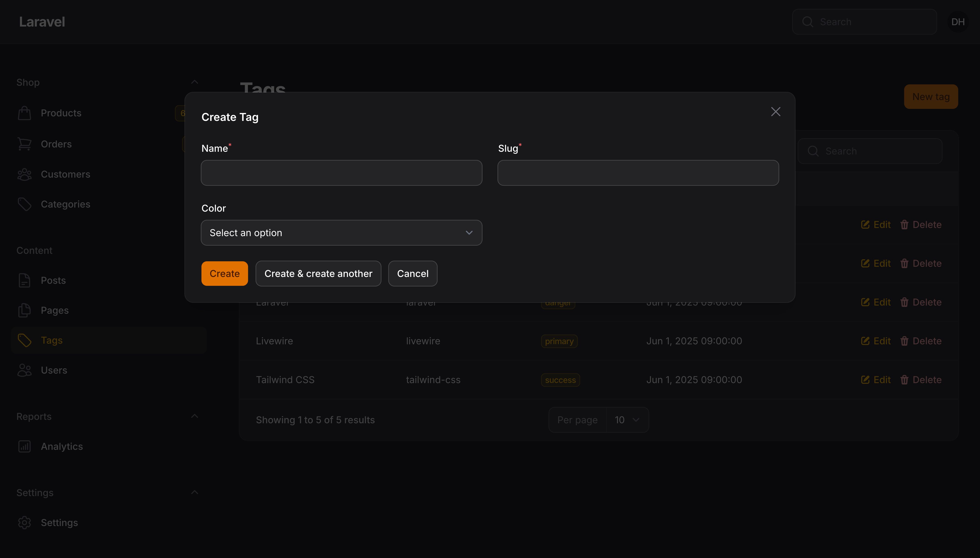
Task: Delete the Tailwind CSS tag row
Action: tap(921, 380)
